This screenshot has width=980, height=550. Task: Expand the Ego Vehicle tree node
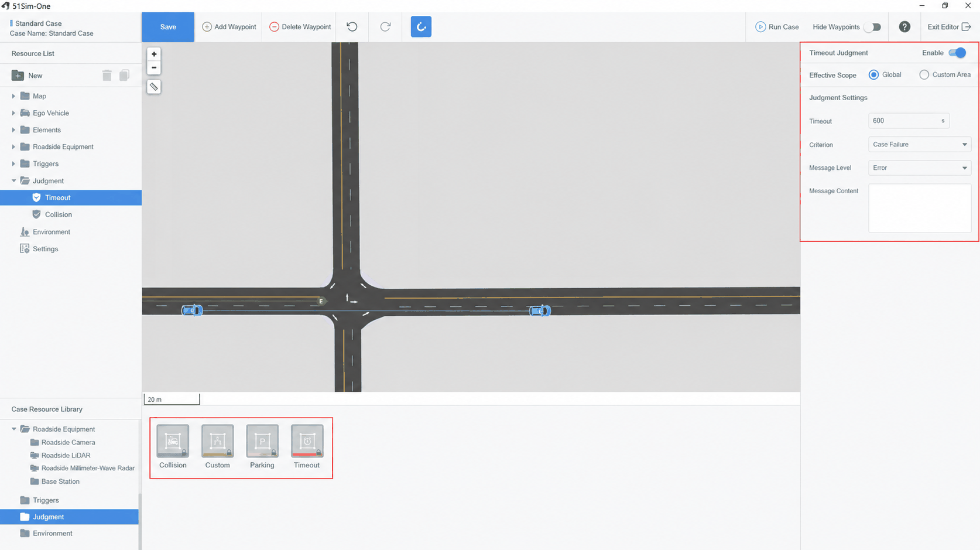(x=13, y=113)
